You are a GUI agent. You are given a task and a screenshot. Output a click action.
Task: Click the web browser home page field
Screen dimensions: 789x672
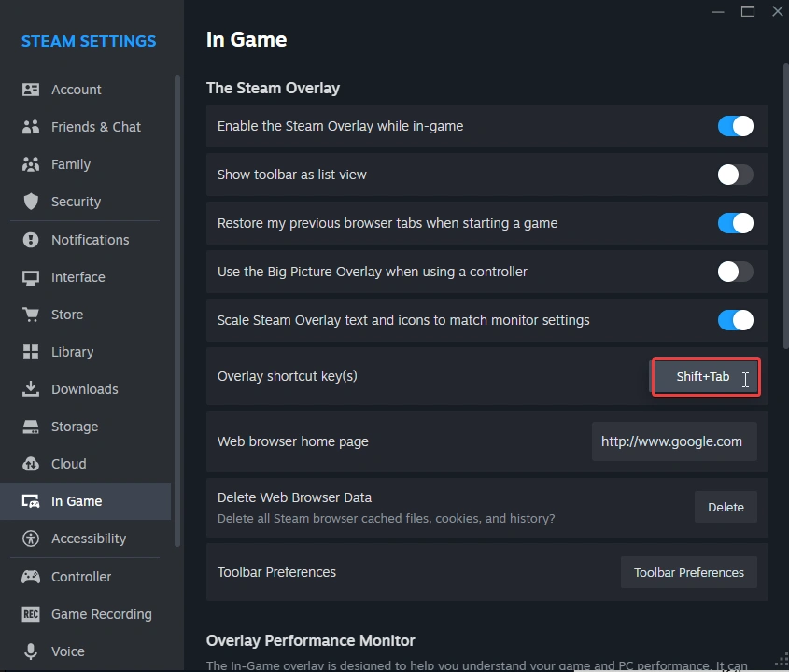tap(674, 441)
